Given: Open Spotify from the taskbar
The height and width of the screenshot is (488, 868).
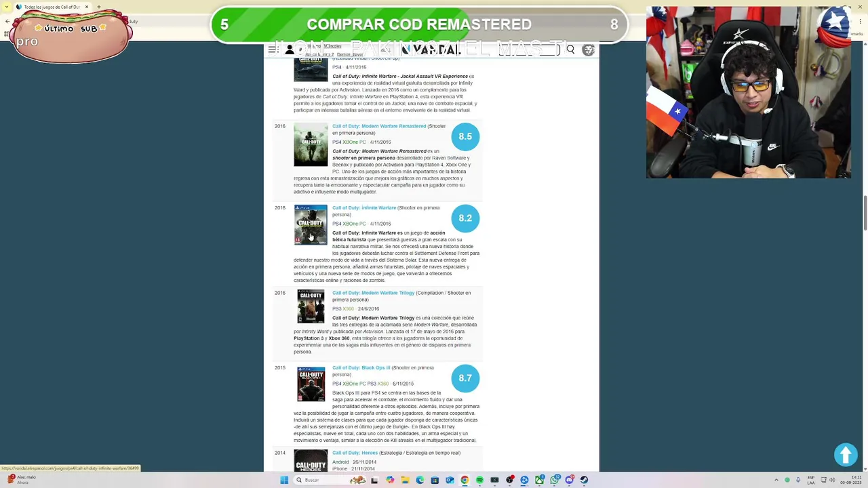Looking at the screenshot, I should pos(479,480).
